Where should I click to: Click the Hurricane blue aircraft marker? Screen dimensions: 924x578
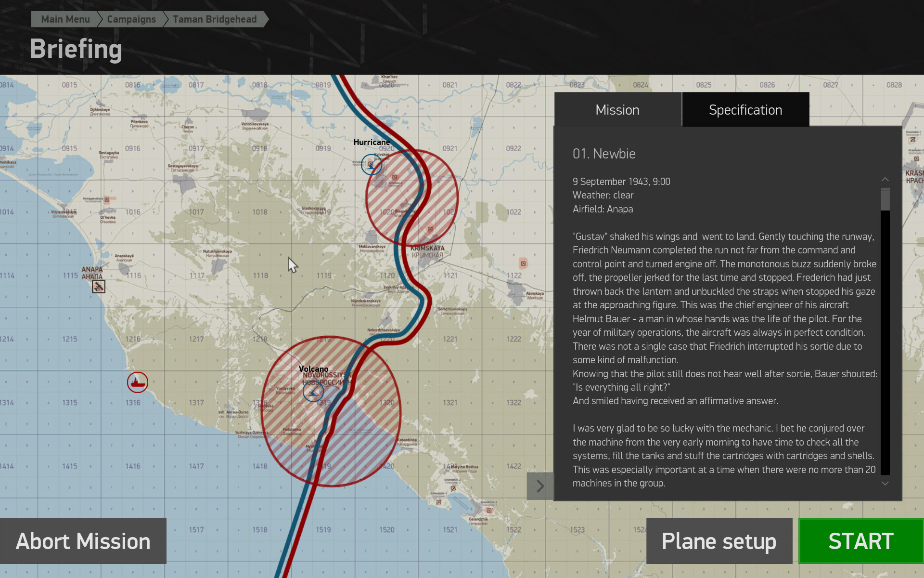click(372, 165)
